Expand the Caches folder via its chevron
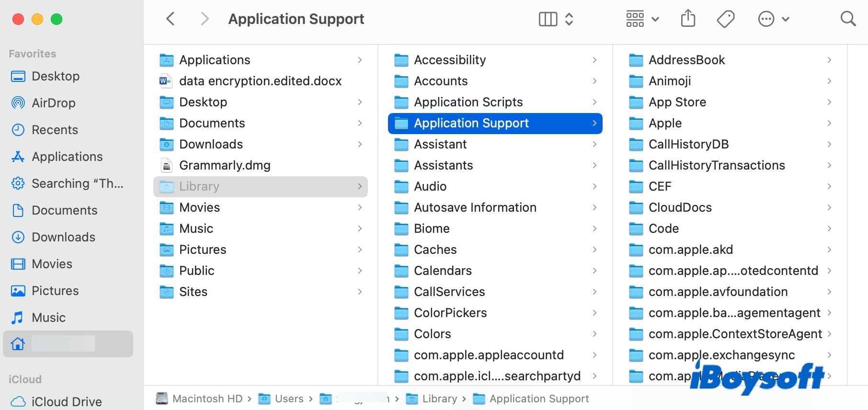Viewport: 868px width, 410px height. (594, 250)
